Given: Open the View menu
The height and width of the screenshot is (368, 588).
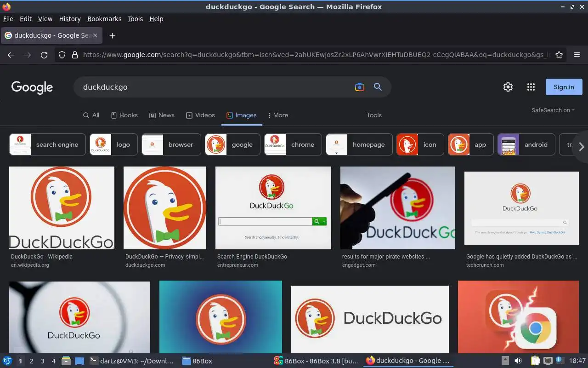Looking at the screenshot, I should click(x=45, y=19).
